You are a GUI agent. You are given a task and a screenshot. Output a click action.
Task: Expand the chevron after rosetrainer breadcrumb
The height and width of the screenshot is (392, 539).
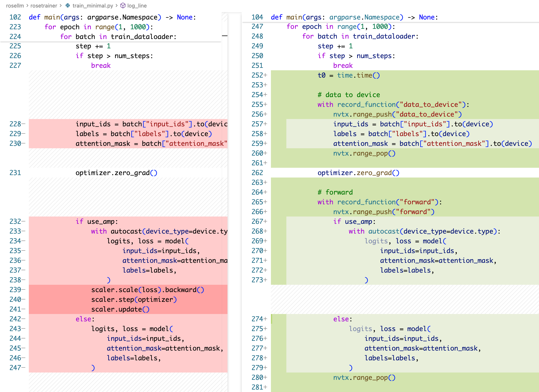point(61,5)
